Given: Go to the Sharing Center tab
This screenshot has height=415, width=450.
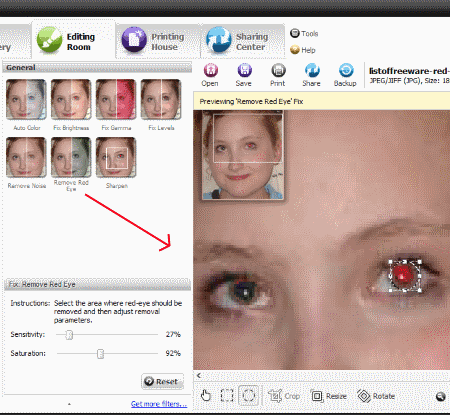Looking at the screenshot, I should (243, 40).
